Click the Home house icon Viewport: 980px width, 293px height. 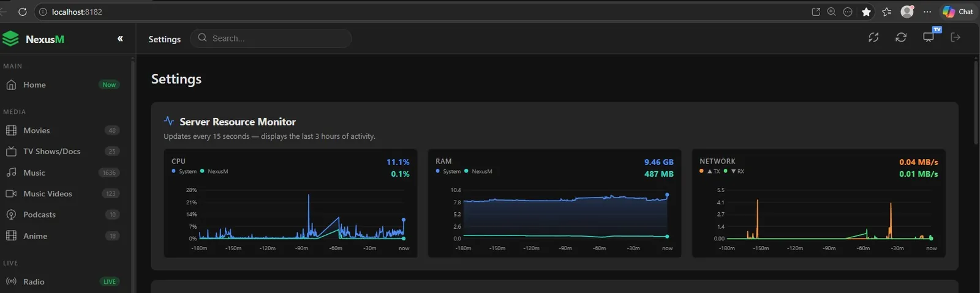(x=11, y=85)
